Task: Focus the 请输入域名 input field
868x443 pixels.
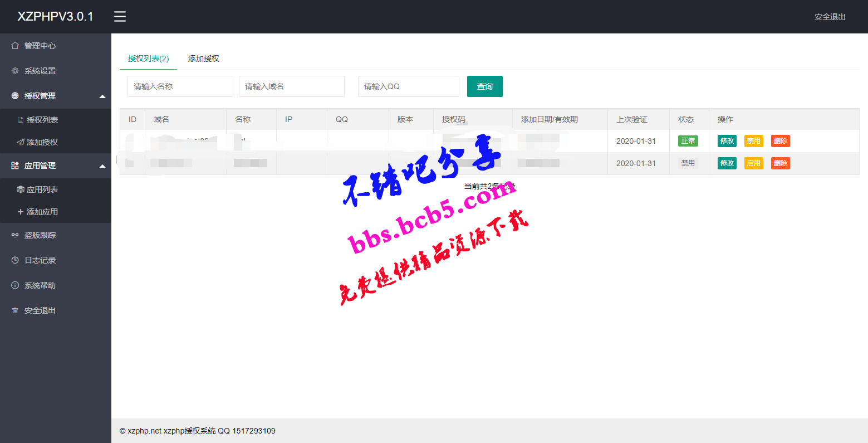Action: tap(292, 86)
